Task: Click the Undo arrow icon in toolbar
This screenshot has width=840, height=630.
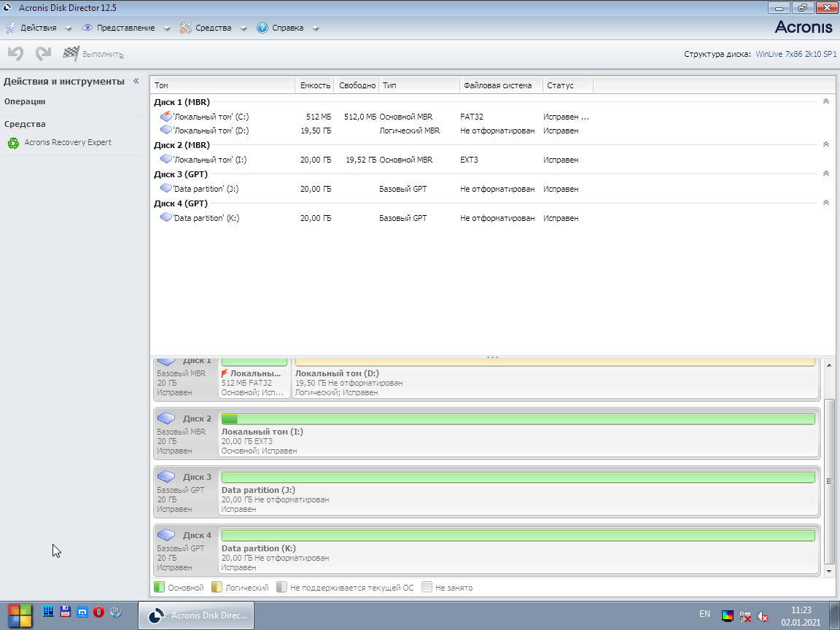Action: (15, 53)
